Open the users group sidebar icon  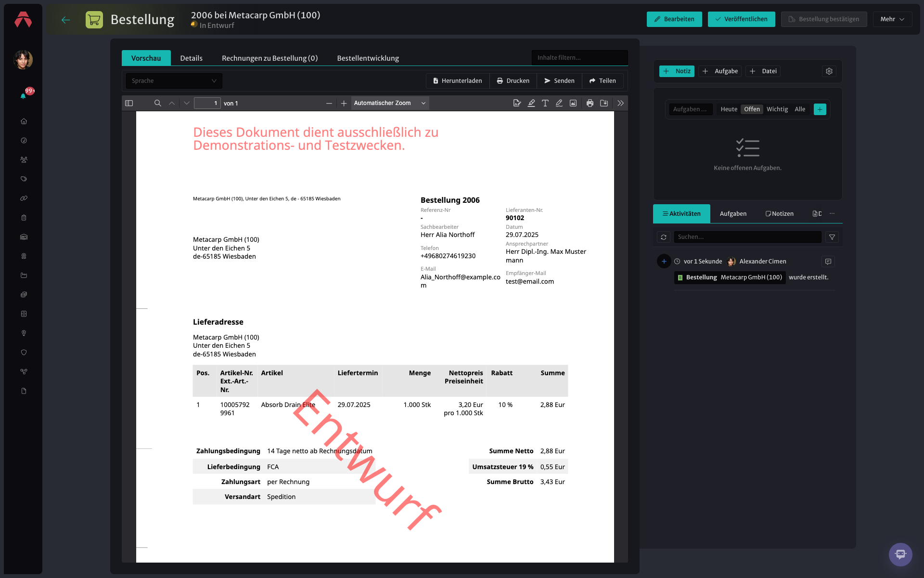[24, 160]
